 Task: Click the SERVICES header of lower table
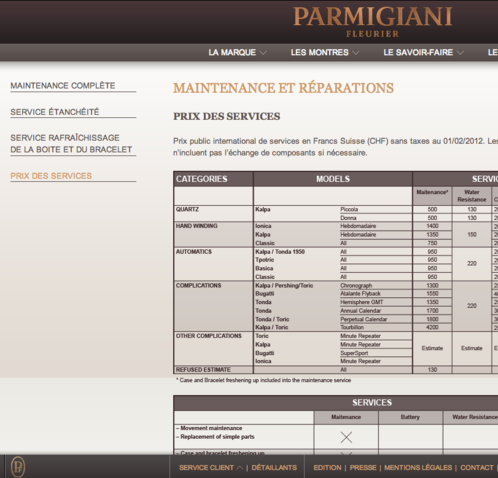pos(372,403)
